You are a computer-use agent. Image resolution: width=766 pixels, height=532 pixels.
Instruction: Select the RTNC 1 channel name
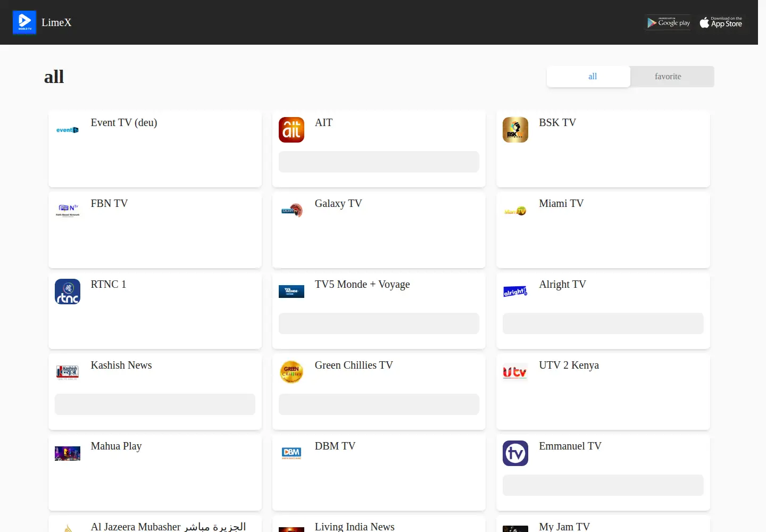pos(109,284)
